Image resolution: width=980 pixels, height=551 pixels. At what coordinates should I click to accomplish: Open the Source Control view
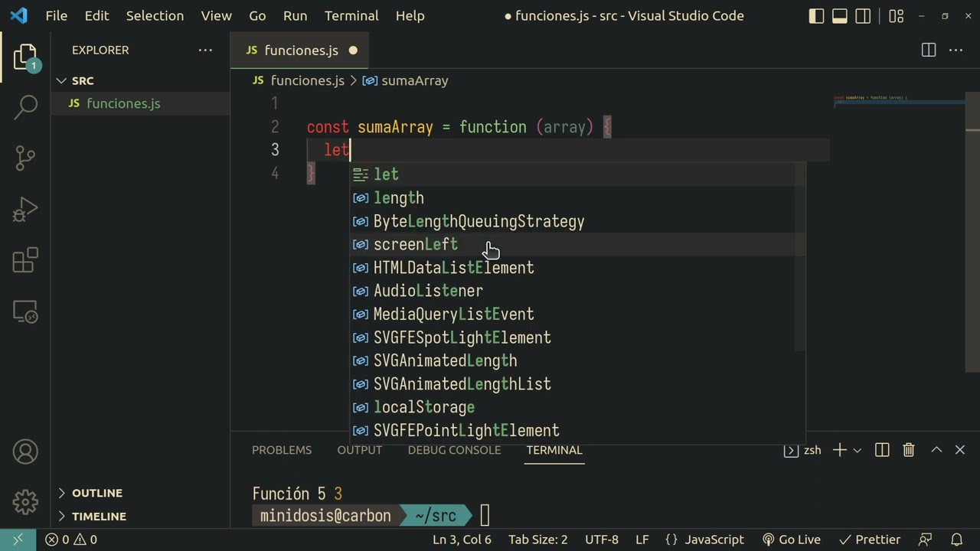point(25,158)
